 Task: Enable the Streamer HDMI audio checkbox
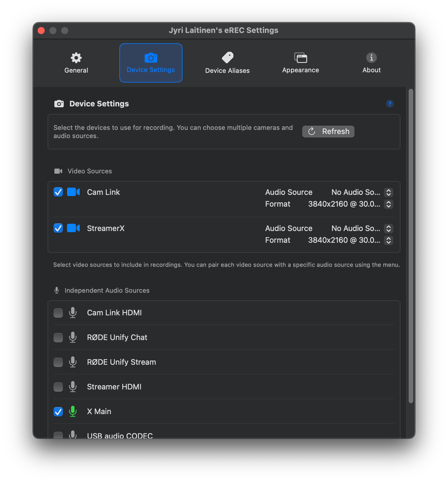(x=58, y=387)
